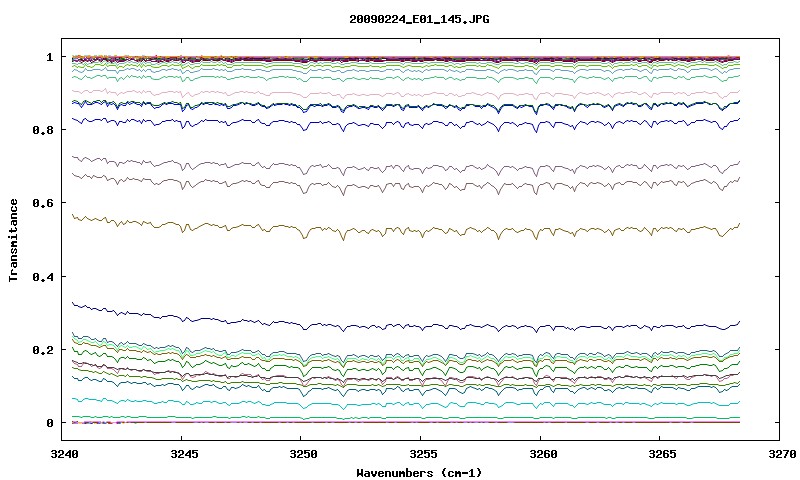
Task: Click the Wavenumbers (cm-1) x-axis label
Action: [x=419, y=473]
